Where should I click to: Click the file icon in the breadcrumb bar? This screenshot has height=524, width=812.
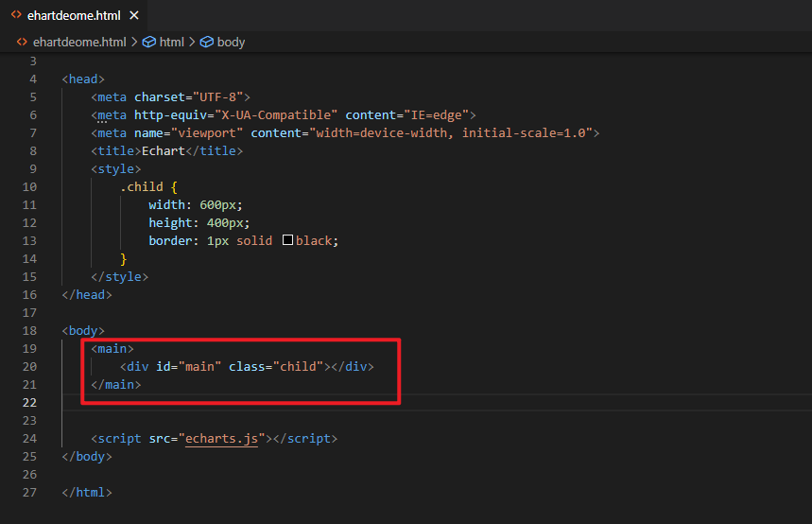[22, 42]
